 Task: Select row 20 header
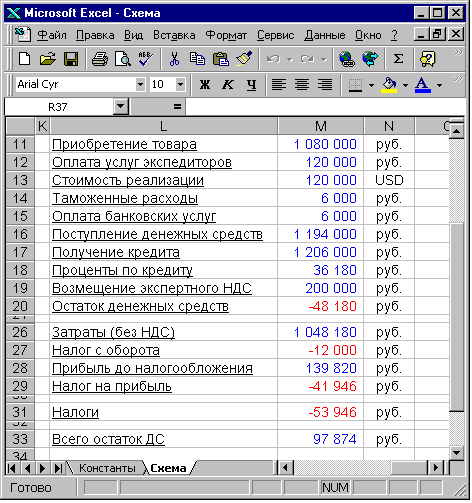pyautogui.click(x=20, y=306)
